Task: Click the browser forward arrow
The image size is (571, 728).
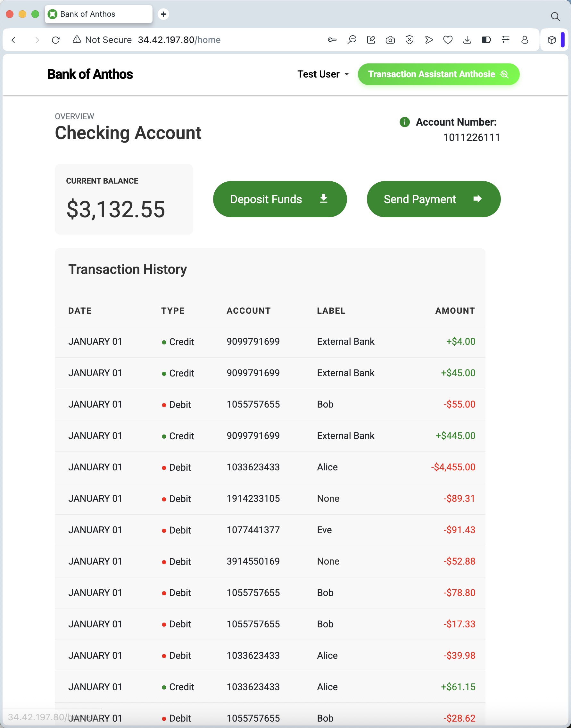Action: click(37, 40)
